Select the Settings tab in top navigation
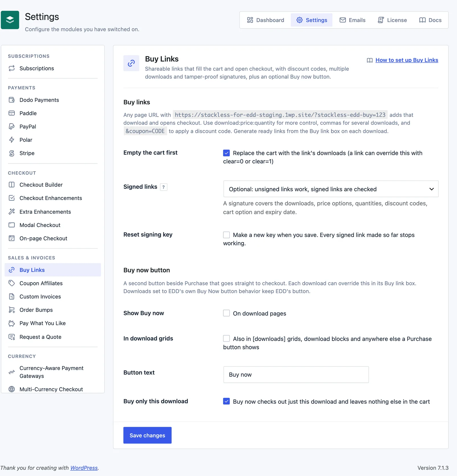This screenshot has width=457, height=476. coord(312,20)
